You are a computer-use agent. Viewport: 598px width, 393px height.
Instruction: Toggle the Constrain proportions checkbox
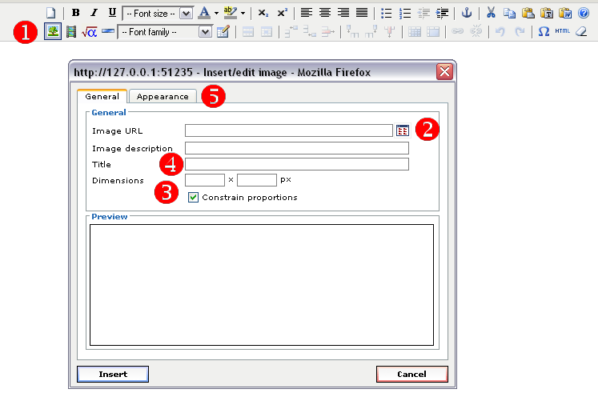pyautogui.click(x=193, y=197)
